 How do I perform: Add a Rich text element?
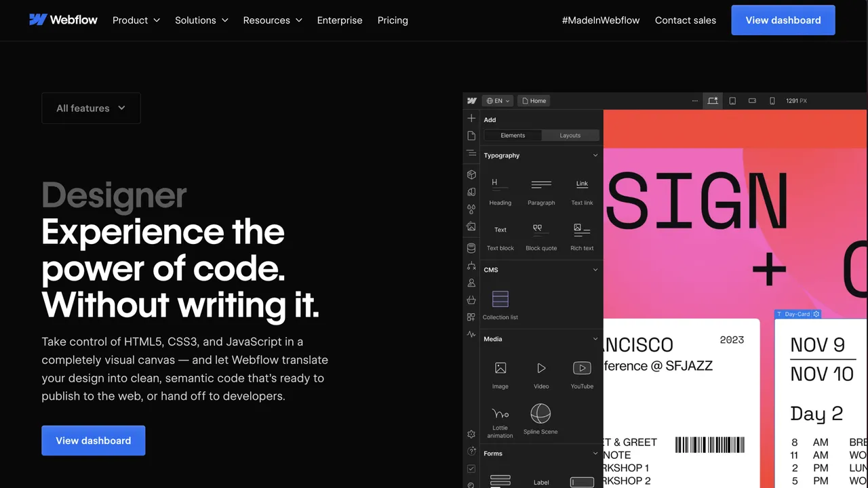[582, 237]
